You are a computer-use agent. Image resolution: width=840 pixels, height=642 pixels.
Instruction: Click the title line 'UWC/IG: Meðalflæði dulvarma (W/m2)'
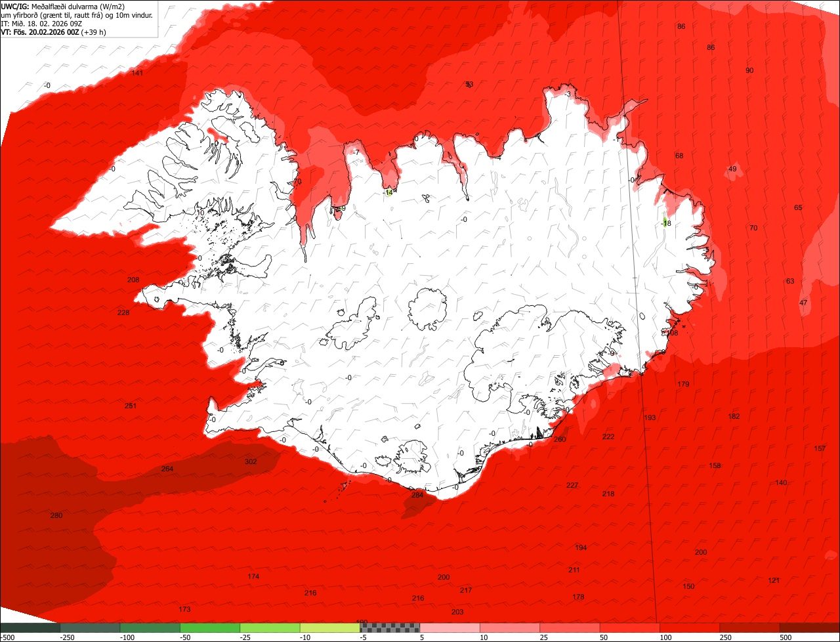[63, 7]
